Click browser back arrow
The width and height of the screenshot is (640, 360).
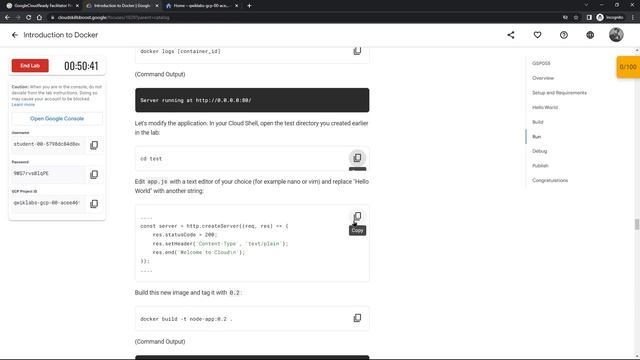coord(7,18)
